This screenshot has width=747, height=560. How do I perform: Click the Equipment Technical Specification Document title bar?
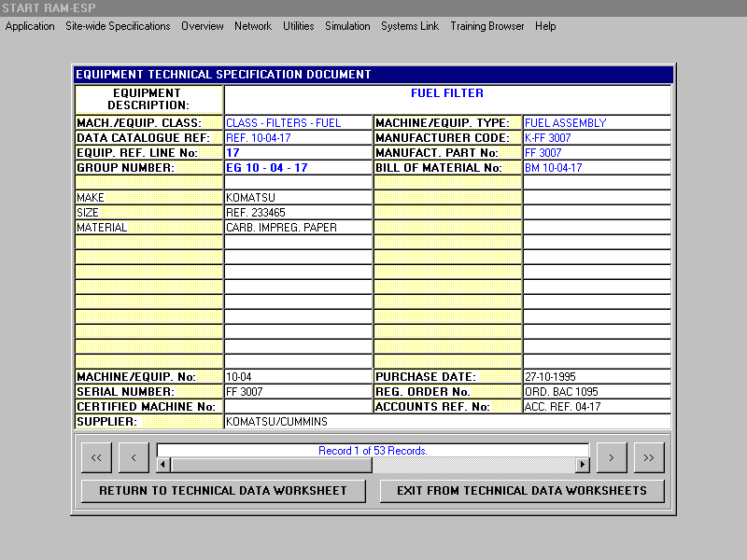(x=373, y=75)
